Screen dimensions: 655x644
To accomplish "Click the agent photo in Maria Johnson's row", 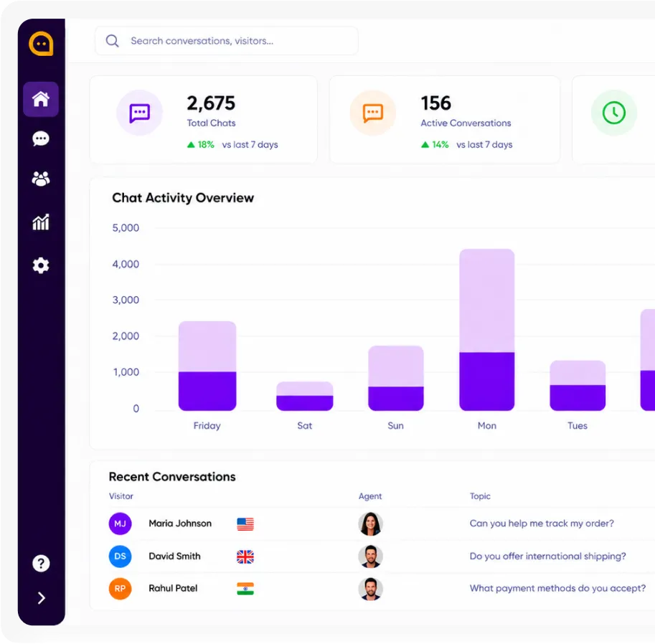I will point(370,524).
